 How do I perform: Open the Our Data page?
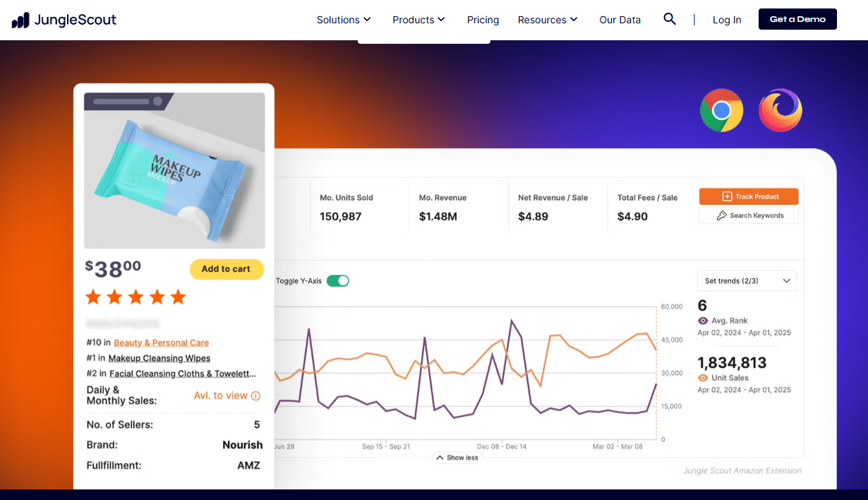620,20
